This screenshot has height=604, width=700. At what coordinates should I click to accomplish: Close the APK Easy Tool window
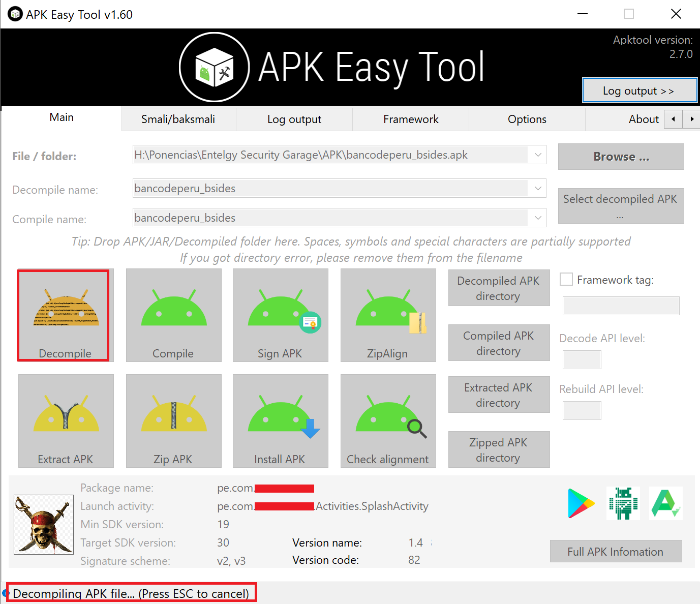pyautogui.click(x=676, y=14)
